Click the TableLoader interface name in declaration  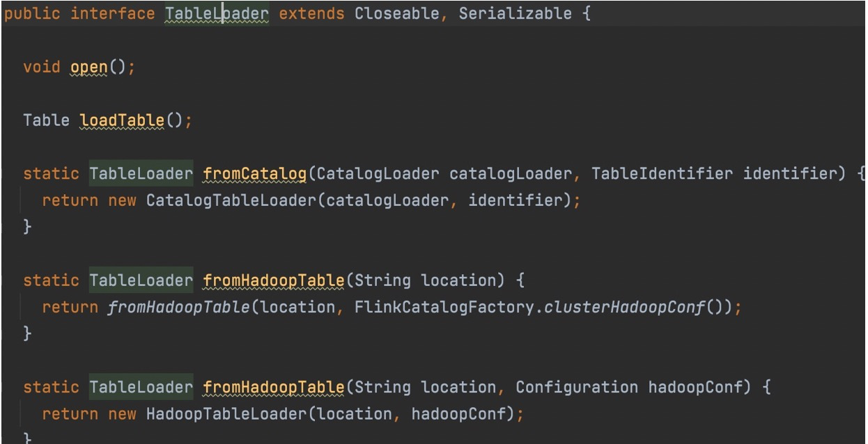217,14
